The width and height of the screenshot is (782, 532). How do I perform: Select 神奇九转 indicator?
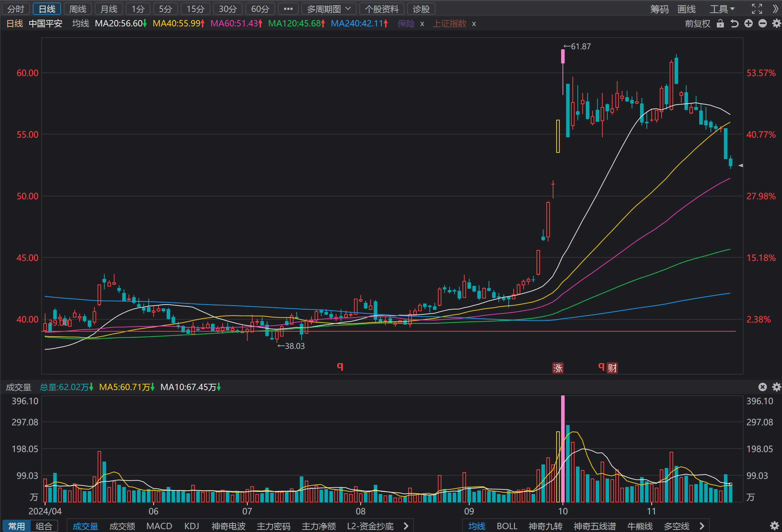546,526
